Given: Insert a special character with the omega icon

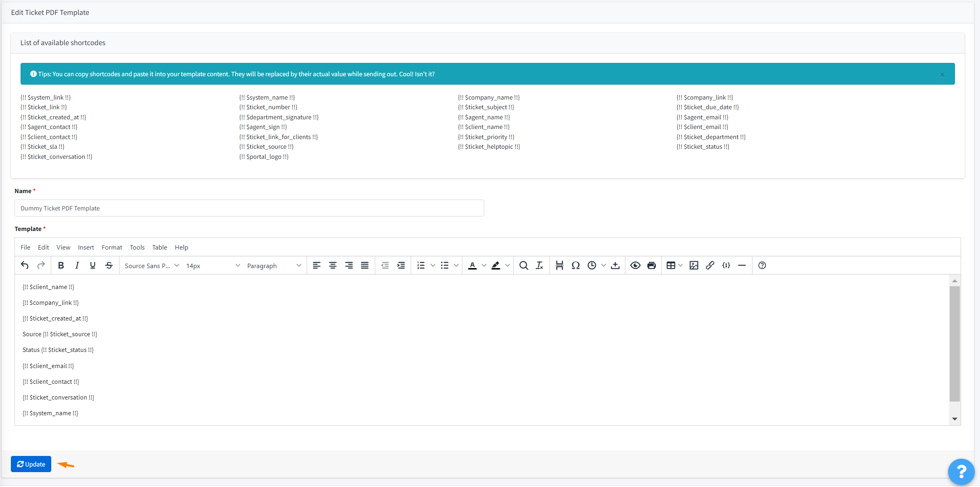Looking at the screenshot, I should pos(576,265).
